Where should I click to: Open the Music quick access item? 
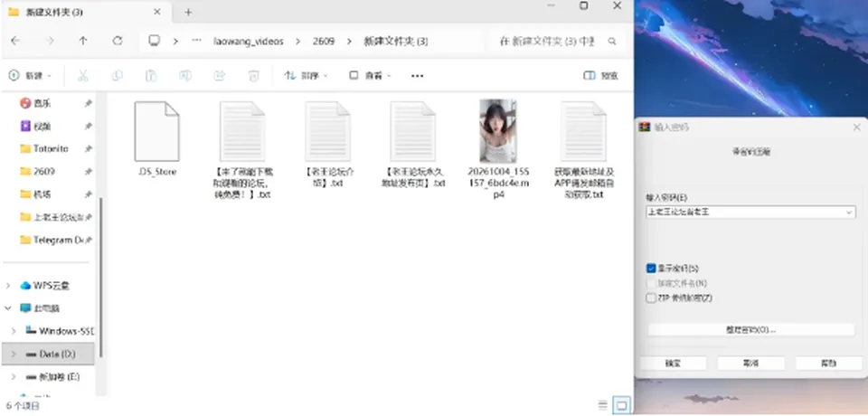point(42,103)
